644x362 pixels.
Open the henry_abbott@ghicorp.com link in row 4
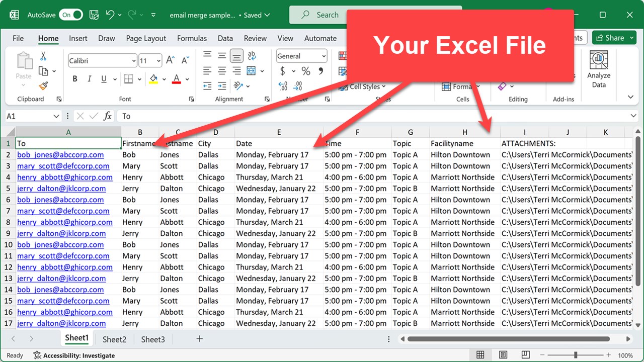tap(65, 177)
